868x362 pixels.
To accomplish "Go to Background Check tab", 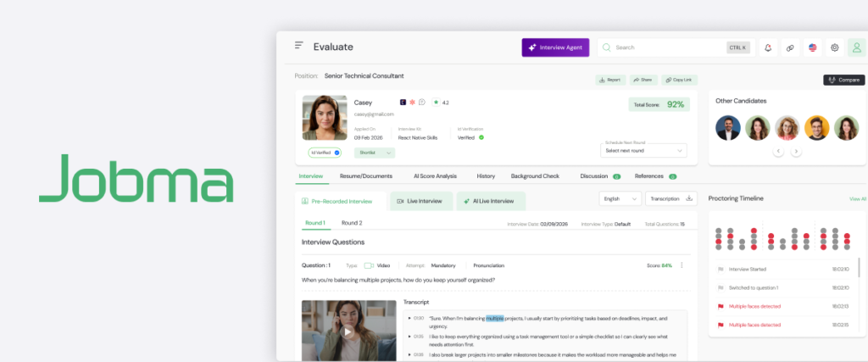I will (x=535, y=176).
